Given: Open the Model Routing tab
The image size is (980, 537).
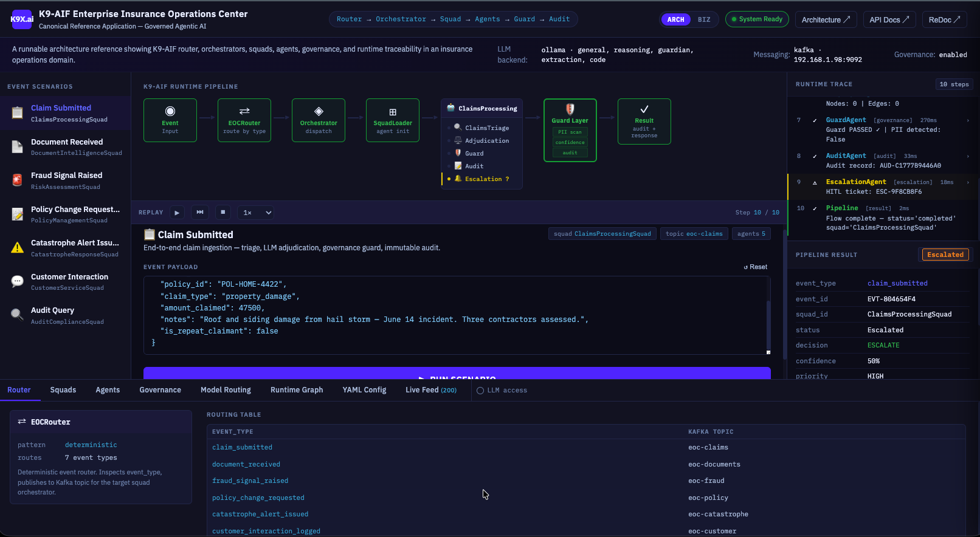Looking at the screenshot, I should [x=226, y=390].
